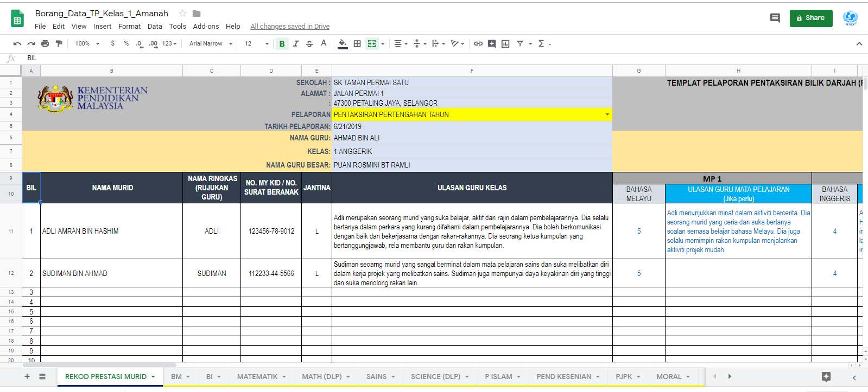
Task: Open the font size dropdown
Action: pyautogui.click(x=256, y=43)
